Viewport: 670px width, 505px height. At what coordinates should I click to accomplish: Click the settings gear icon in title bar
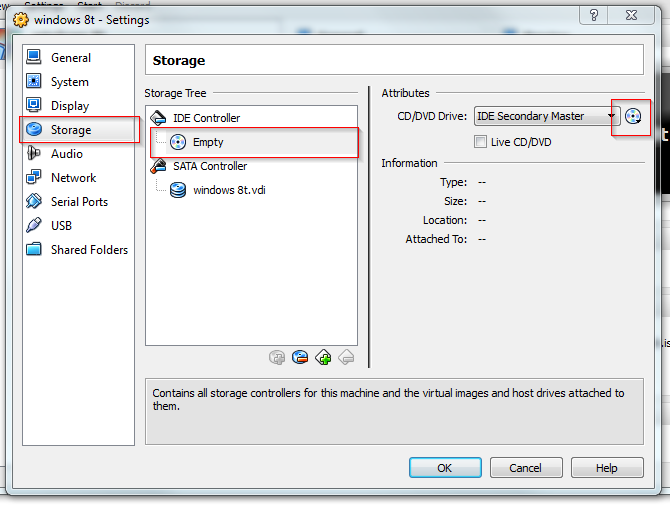coord(21,20)
